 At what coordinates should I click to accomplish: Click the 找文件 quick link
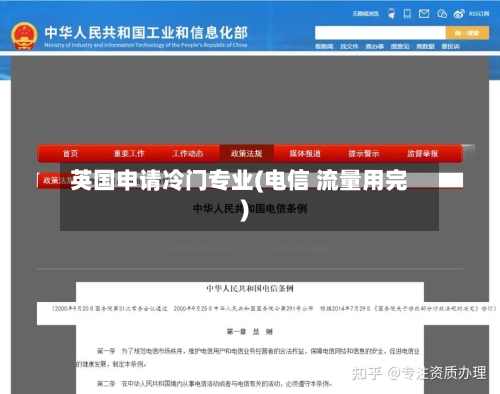pos(349,46)
